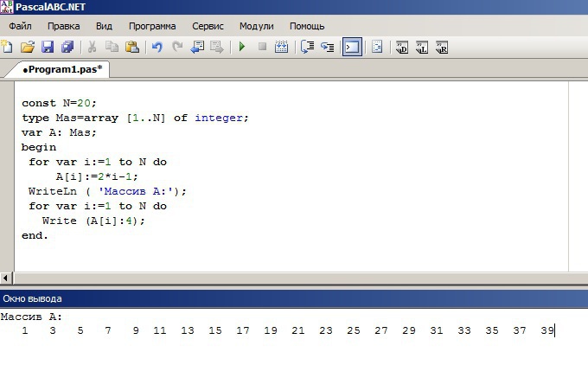This screenshot has width=588, height=365.
Task: Click the line 'var A: Mas;'
Action: 60,132
